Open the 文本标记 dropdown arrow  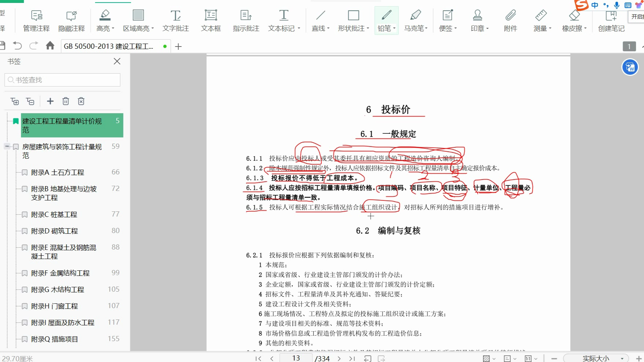click(x=299, y=28)
